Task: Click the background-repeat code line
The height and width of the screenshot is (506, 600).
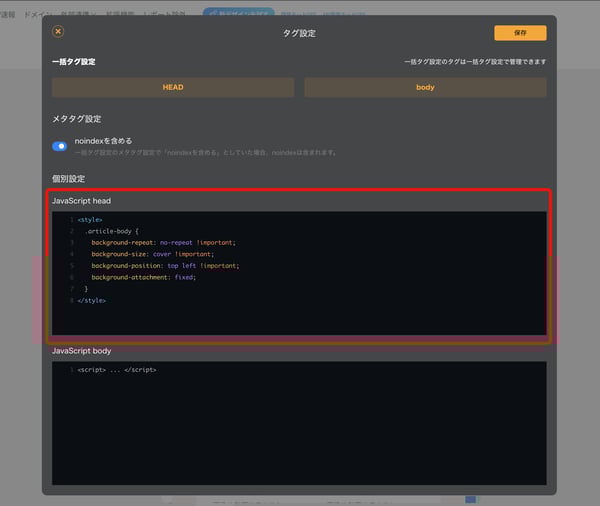Action: (x=163, y=242)
